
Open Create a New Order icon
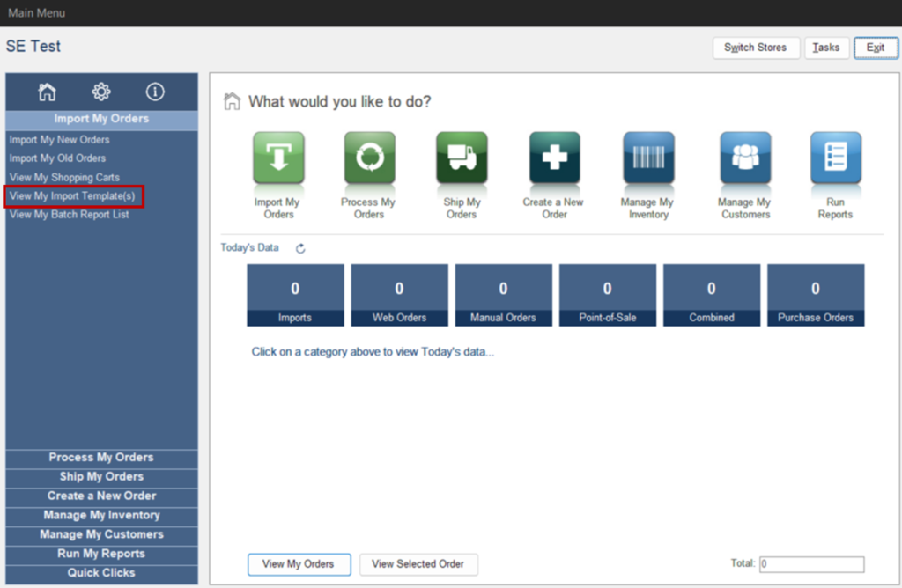click(x=553, y=160)
